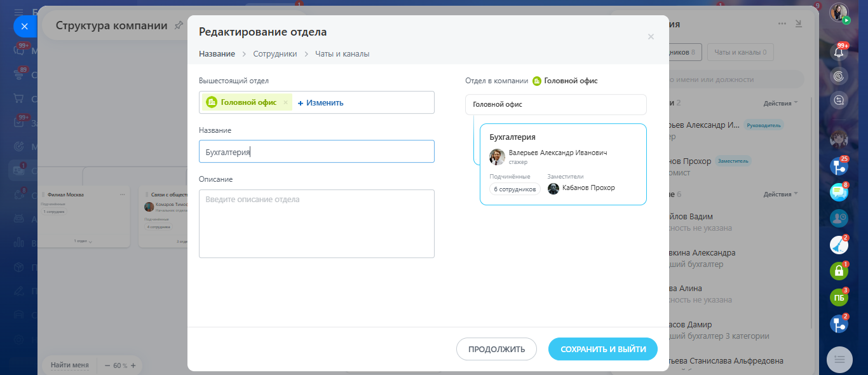Zoom out with the minus button
Image resolution: width=868 pixels, height=375 pixels.
[x=106, y=365]
